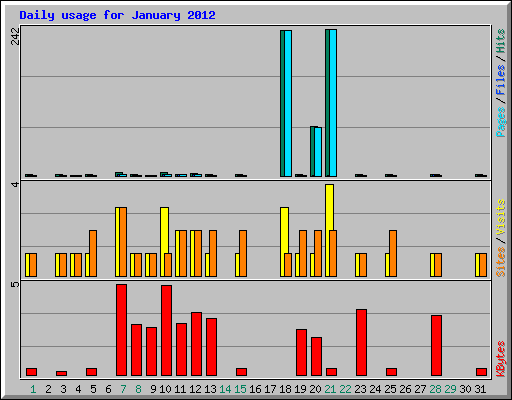512x400 pixels.
Task: Select green day 21 label on x-axis
Action: (x=330, y=389)
